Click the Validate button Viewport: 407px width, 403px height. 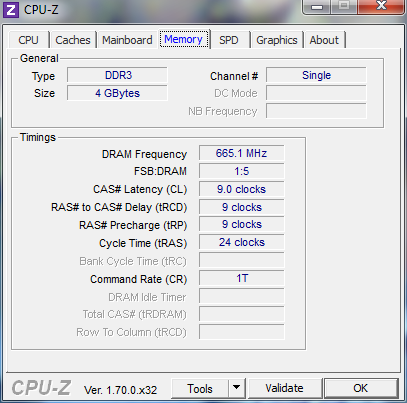point(284,388)
